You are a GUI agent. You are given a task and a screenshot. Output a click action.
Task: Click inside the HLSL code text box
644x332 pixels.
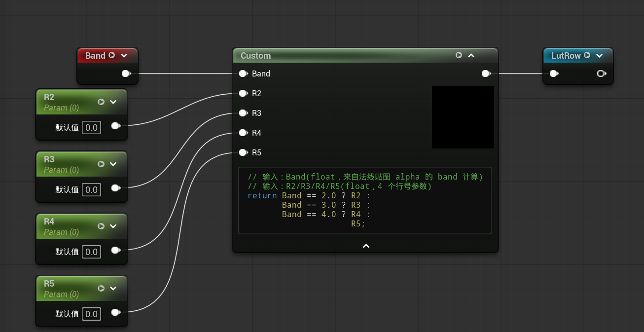click(x=365, y=200)
